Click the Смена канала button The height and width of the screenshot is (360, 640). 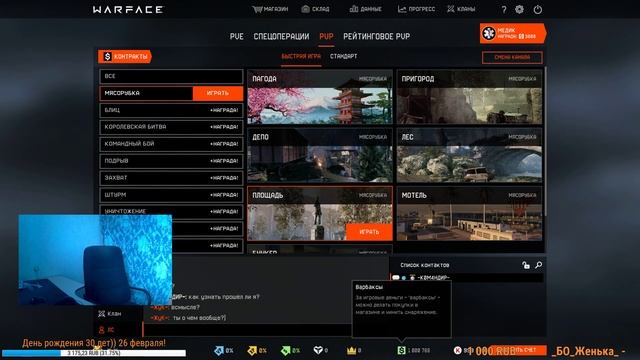pos(512,58)
